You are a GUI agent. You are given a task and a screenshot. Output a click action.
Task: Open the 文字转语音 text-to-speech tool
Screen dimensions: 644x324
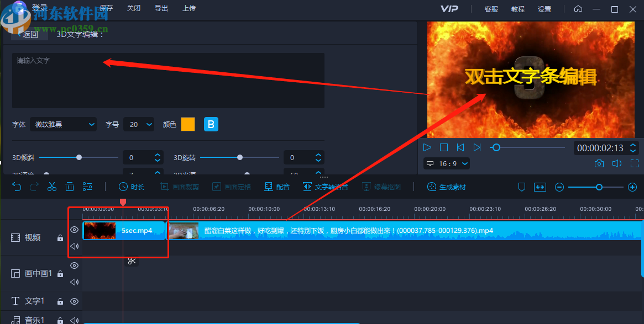(325, 187)
